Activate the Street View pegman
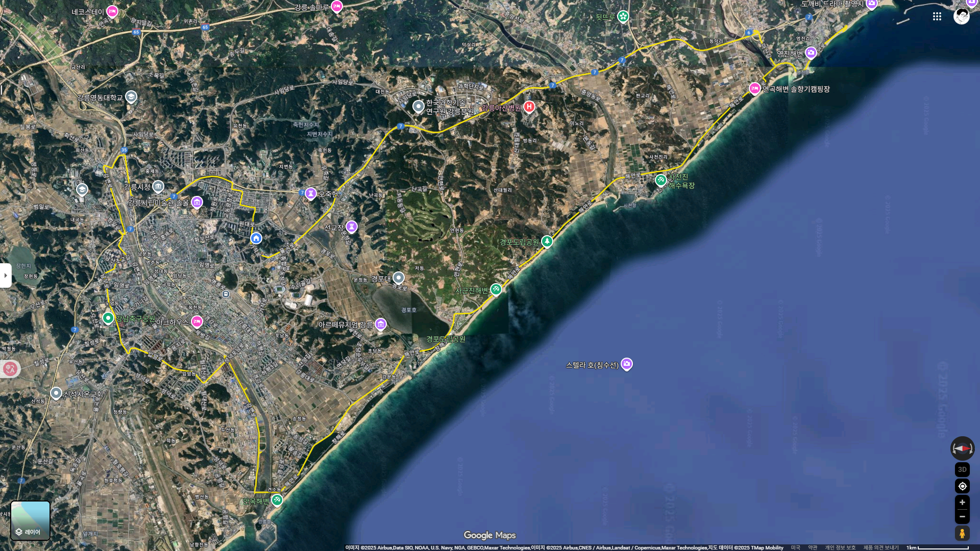The image size is (980, 551). click(962, 534)
